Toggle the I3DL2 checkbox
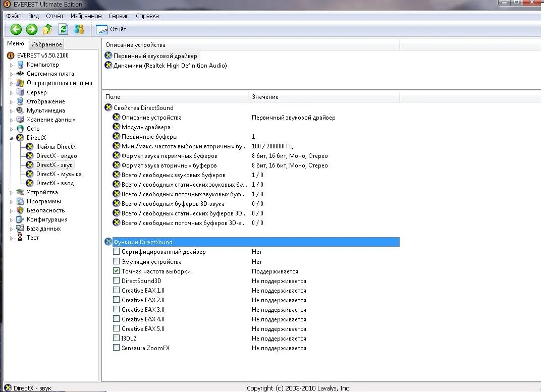The width and height of the screenshot is (544, 392). (116, 338)
